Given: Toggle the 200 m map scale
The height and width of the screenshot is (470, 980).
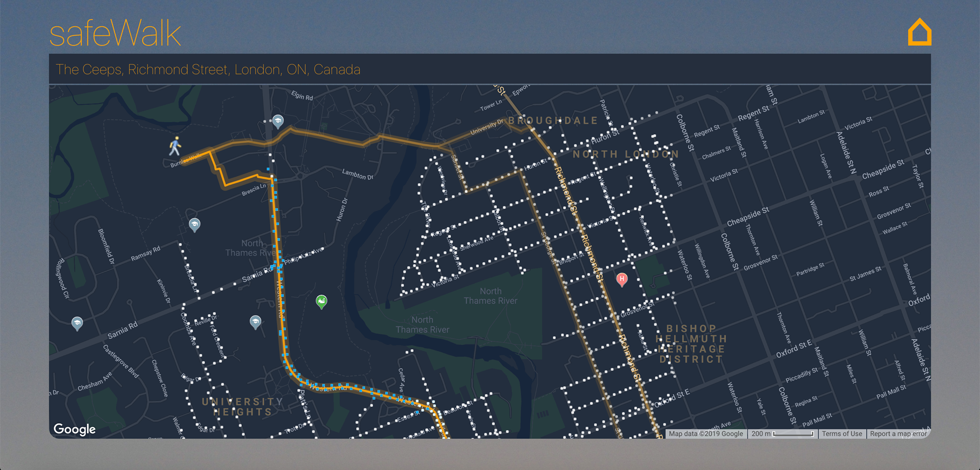Looking at the screenshot, I should pyautogui.click(x=782, y=434).
